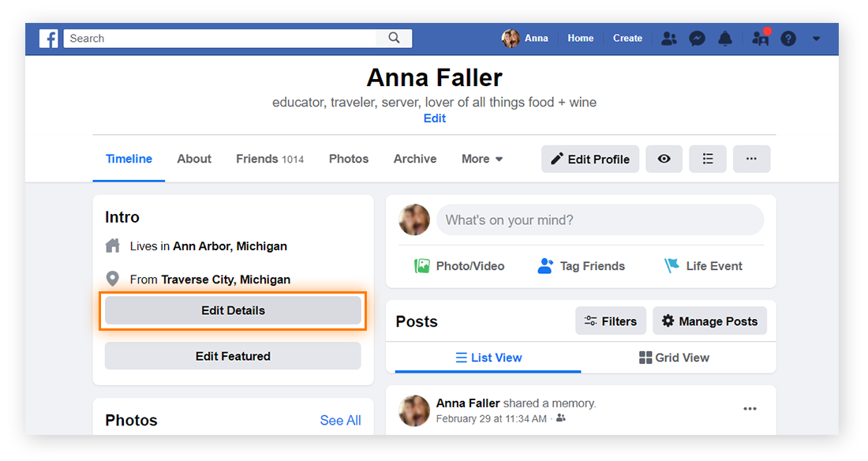Viewport: 868px width, 461px height.
Task: Open the Friends 1014 tab
Action: (270, 159)
